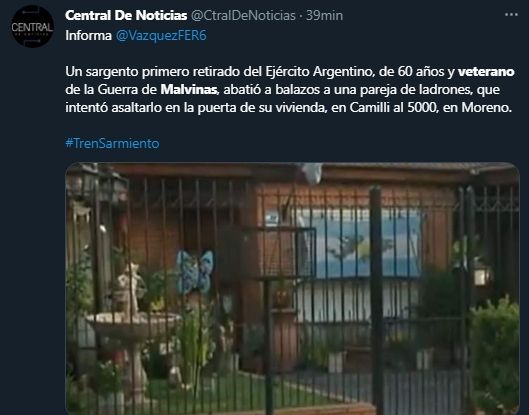Click the Central De Noticias display name

[126, 16]
